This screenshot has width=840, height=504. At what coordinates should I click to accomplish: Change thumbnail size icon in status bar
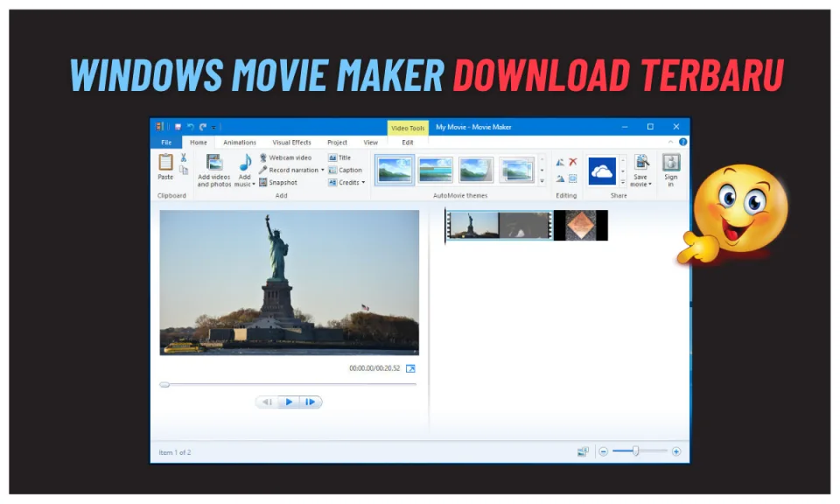(x=583, y=451)
